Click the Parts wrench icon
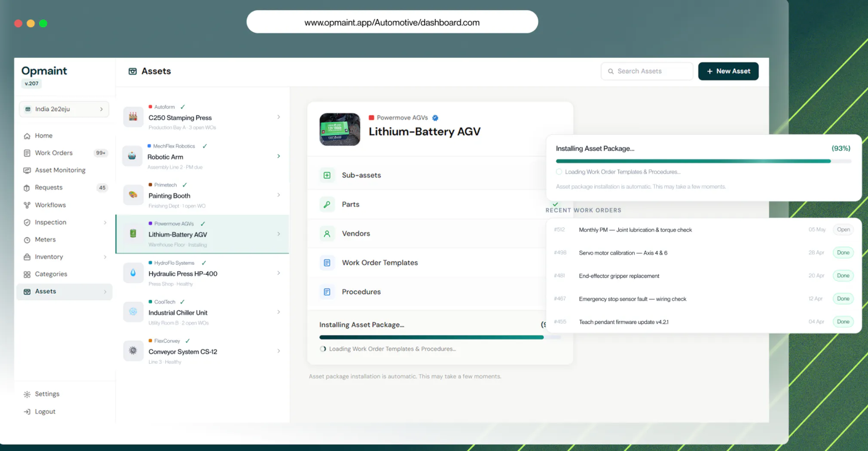Screen dimensions: 868x451 click(x=327, y=204)
